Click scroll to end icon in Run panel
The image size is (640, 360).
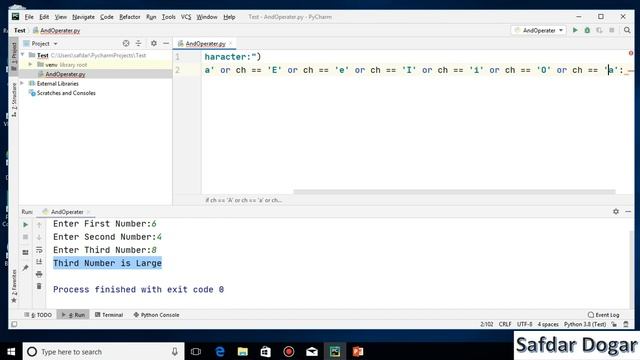click(39, 262)
